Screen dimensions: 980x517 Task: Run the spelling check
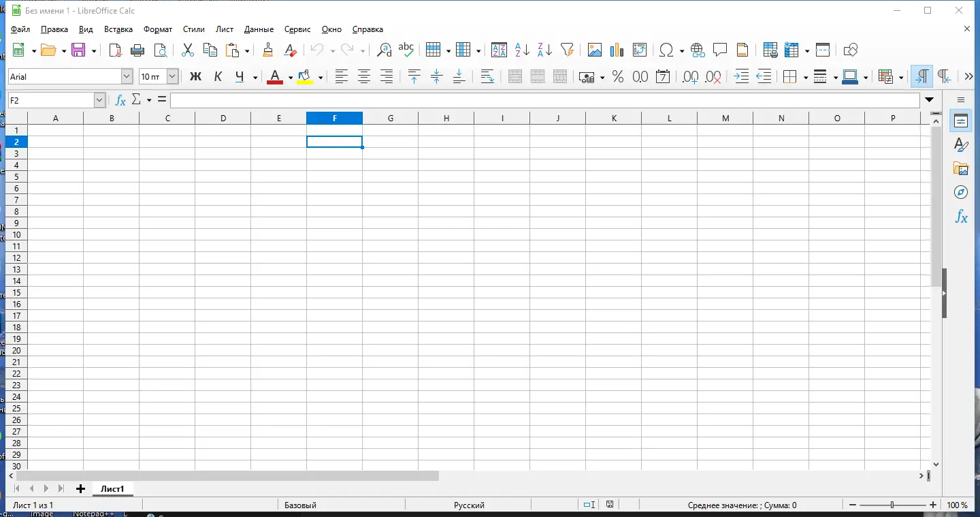pos(406,50)
